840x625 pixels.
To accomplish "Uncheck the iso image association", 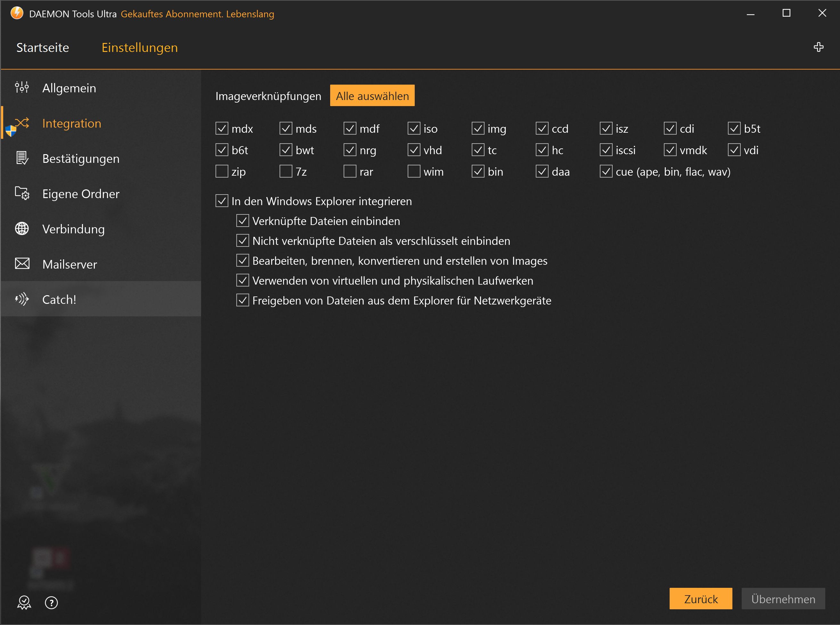I will [414, 129].
